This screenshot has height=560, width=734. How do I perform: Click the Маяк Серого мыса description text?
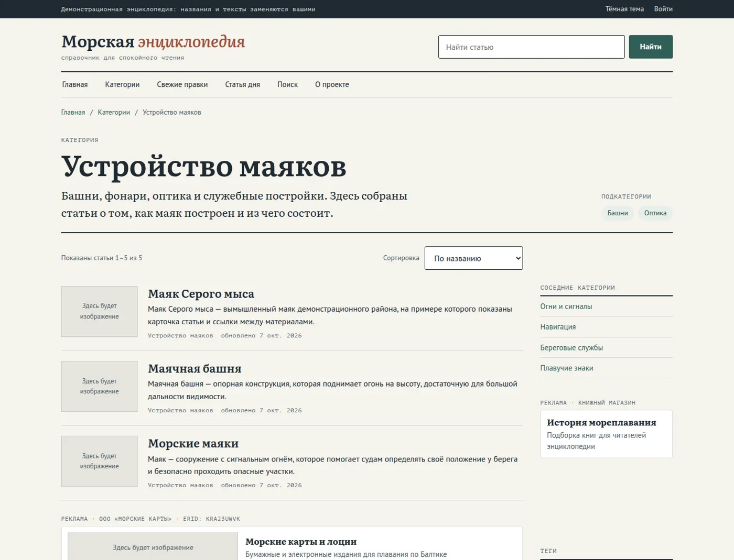point(330,315)
